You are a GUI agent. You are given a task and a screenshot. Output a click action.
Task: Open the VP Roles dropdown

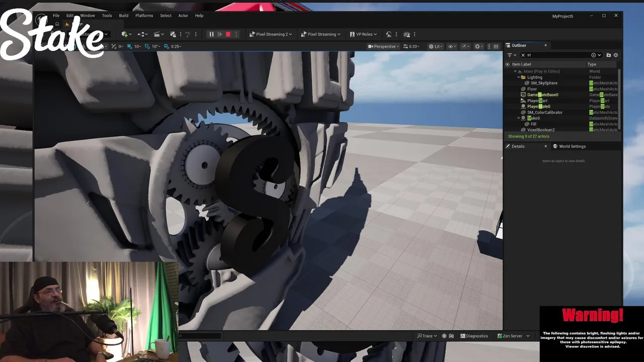(x=363, y=34)
